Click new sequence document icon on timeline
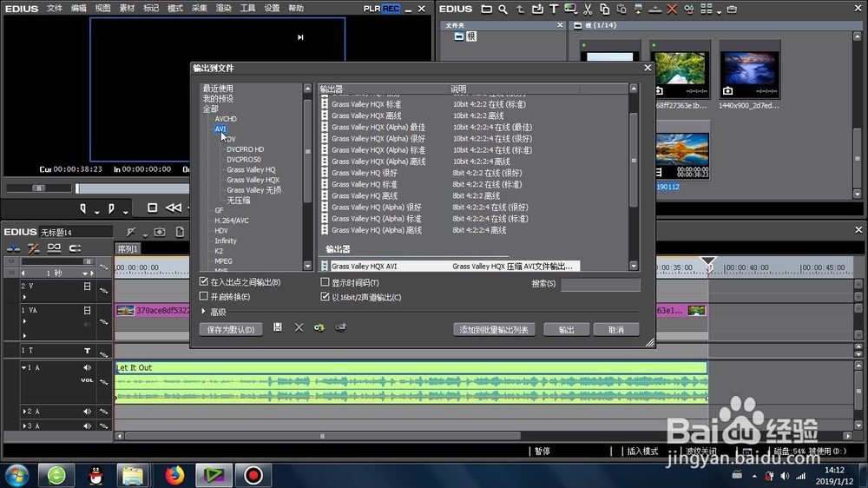 [x=180, y=232]
